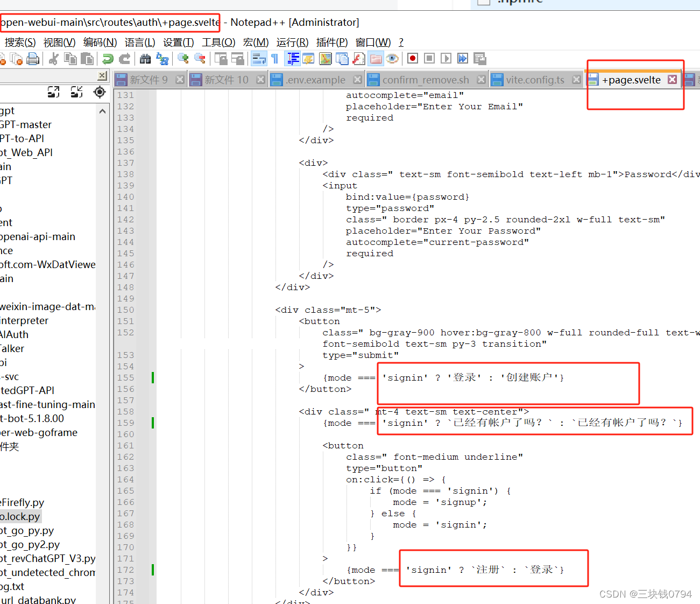Select the .env.example tab
The width and height of the screenshot is (700, 604).
pyautogui.click(x=315, y=80)
